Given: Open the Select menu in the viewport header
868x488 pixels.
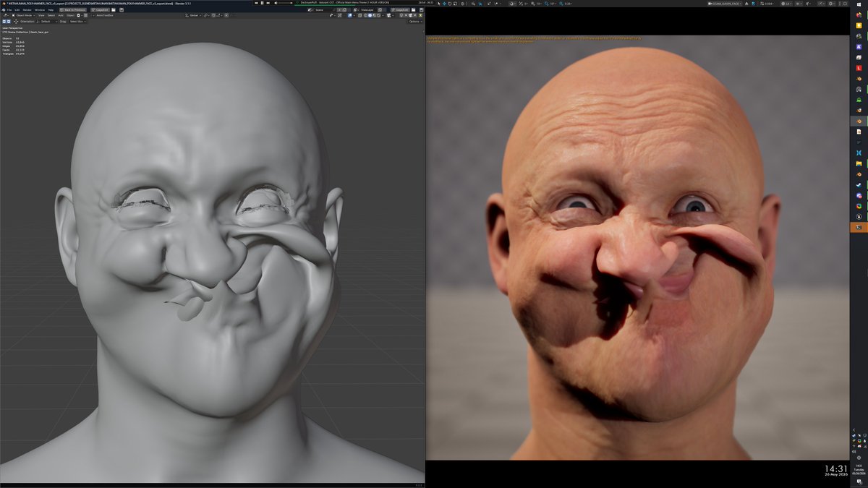Looking at the screenshot, I should pos(51,15).
